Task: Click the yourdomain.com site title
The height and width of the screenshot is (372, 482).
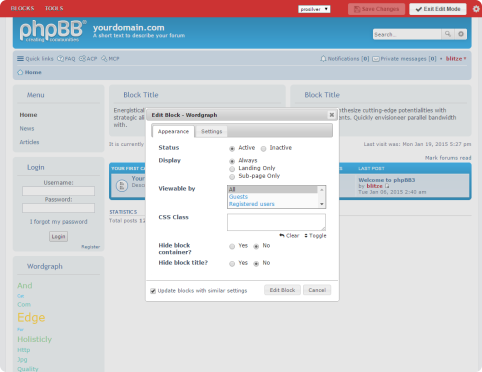Action: [129, 27]
